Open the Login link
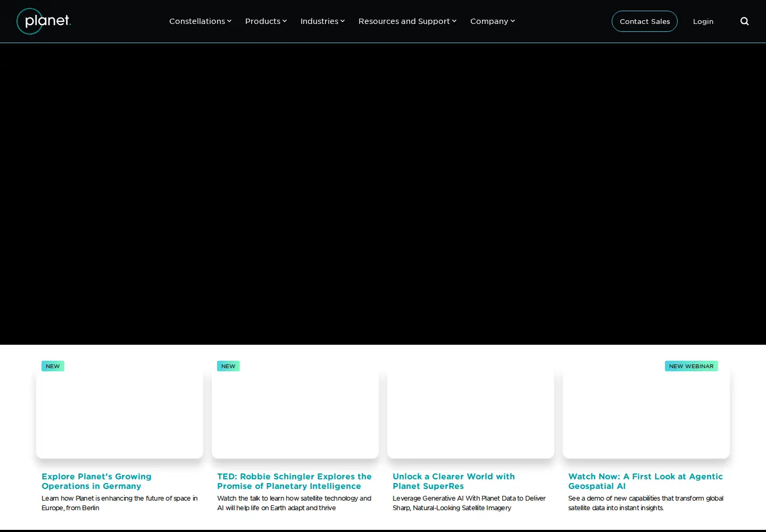766x532 pixels. point(703,21)
